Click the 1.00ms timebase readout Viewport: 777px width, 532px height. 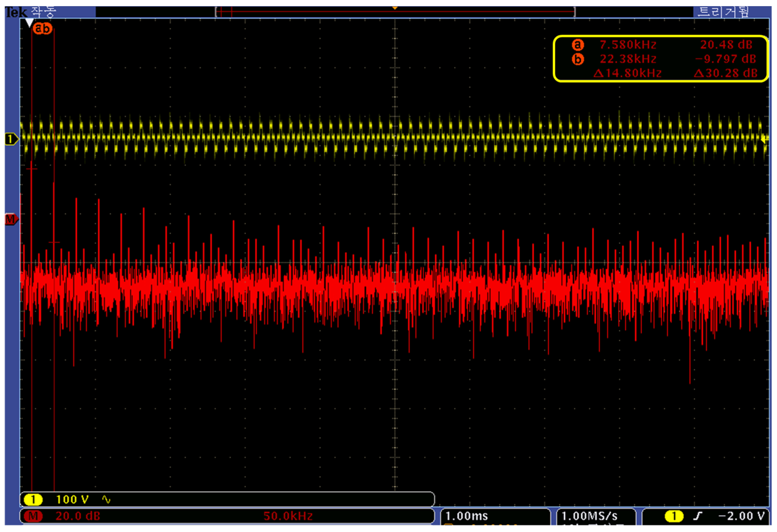[x=466, y=516]
